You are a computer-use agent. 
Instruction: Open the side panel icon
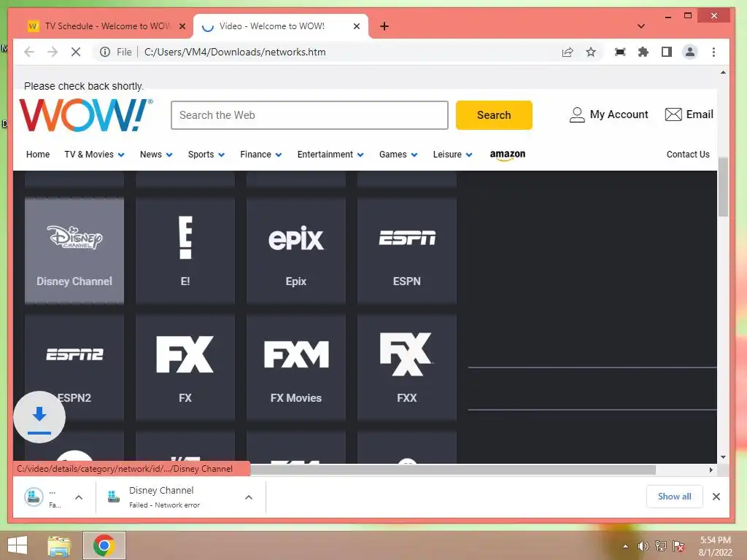(667, 52)
